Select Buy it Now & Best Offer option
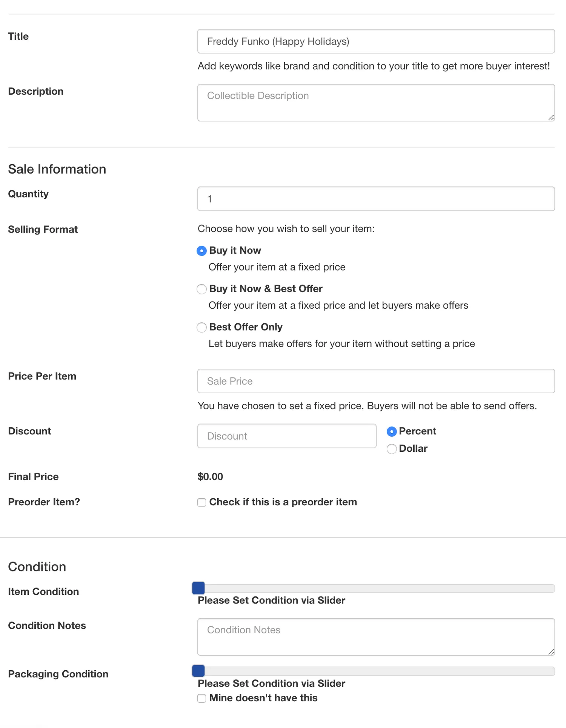 201,289
